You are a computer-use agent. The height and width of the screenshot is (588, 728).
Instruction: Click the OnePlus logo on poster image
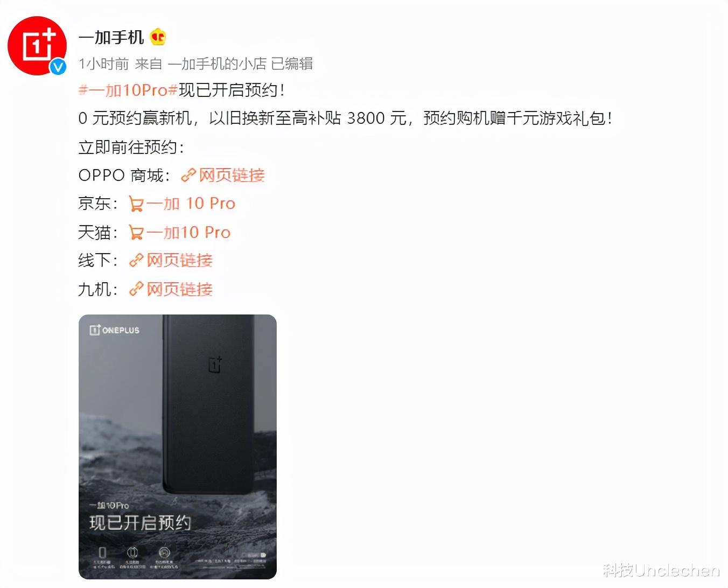click(114, 330)
